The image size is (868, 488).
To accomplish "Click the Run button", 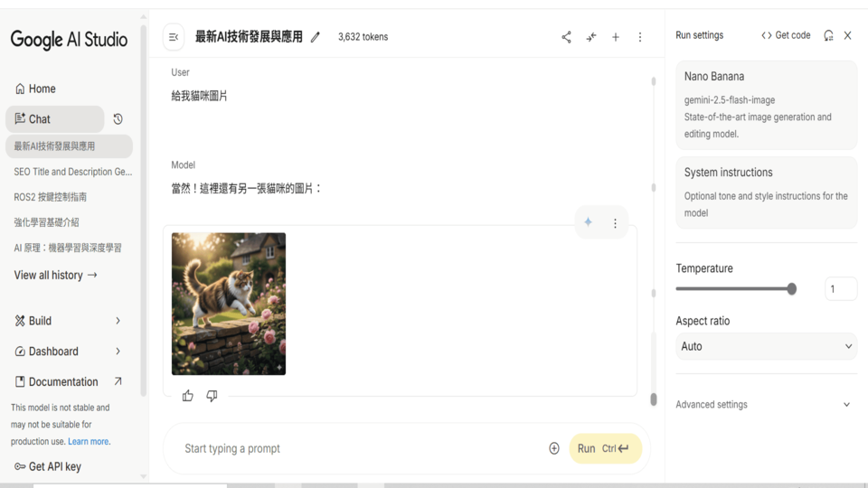I will tap(605, 448).
